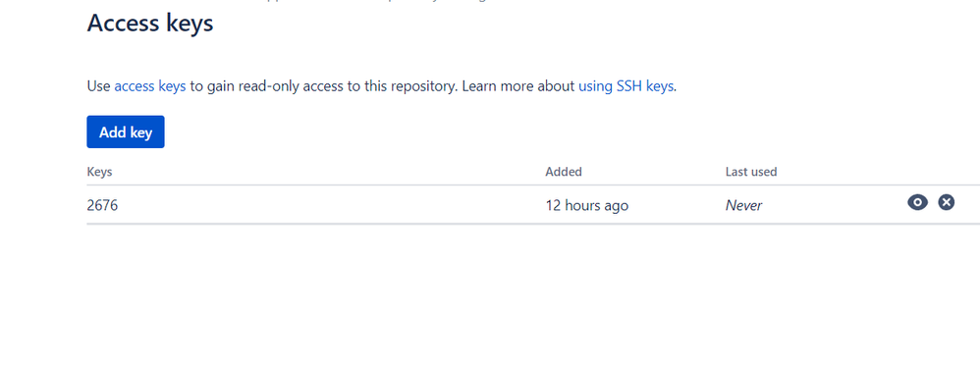Click empty space in the 2676 key row
Image resolution: width=980 pixels, height=370 pixels.
click(331, 205)
